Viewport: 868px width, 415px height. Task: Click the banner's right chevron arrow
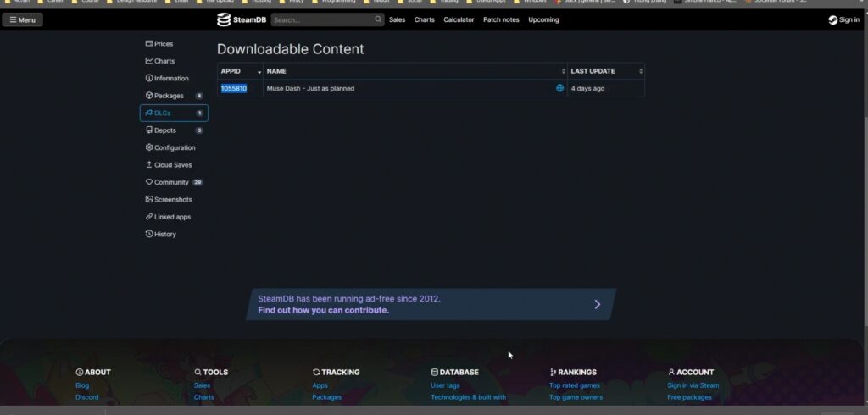[598, 304]
